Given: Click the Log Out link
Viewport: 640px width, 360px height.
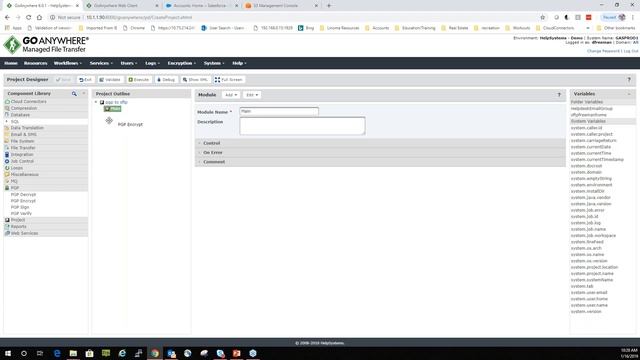Looking at the screenshot, I should pyautogui.click(x=631, y=51).
